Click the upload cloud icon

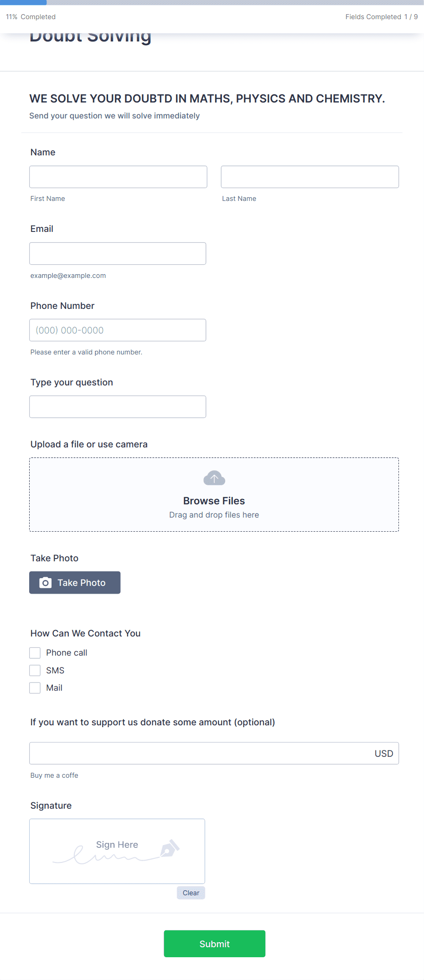point(214,478)
